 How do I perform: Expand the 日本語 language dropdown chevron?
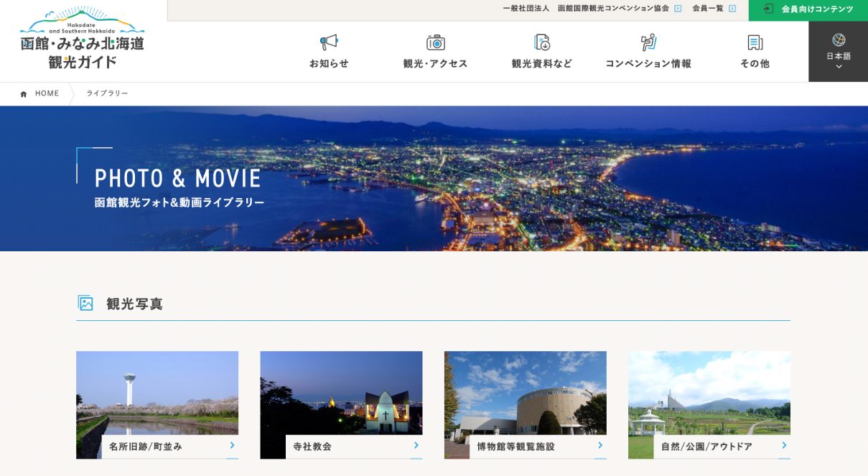tap(839, 67)
